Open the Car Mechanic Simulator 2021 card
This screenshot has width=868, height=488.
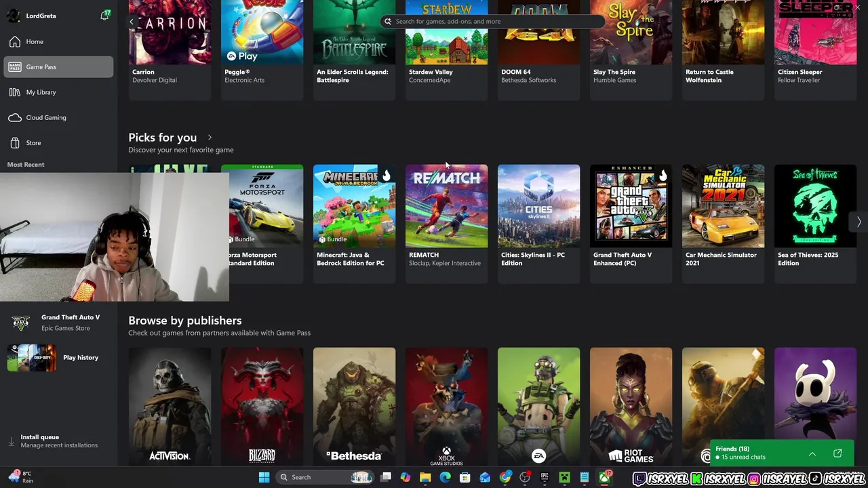[723, 222]
